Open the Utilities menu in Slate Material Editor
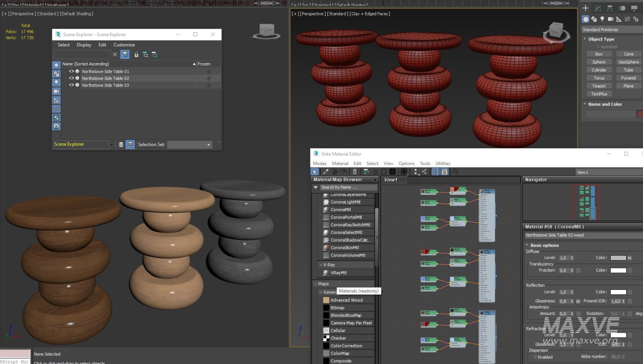The image size is (643, 364). [x=443, y=163]
